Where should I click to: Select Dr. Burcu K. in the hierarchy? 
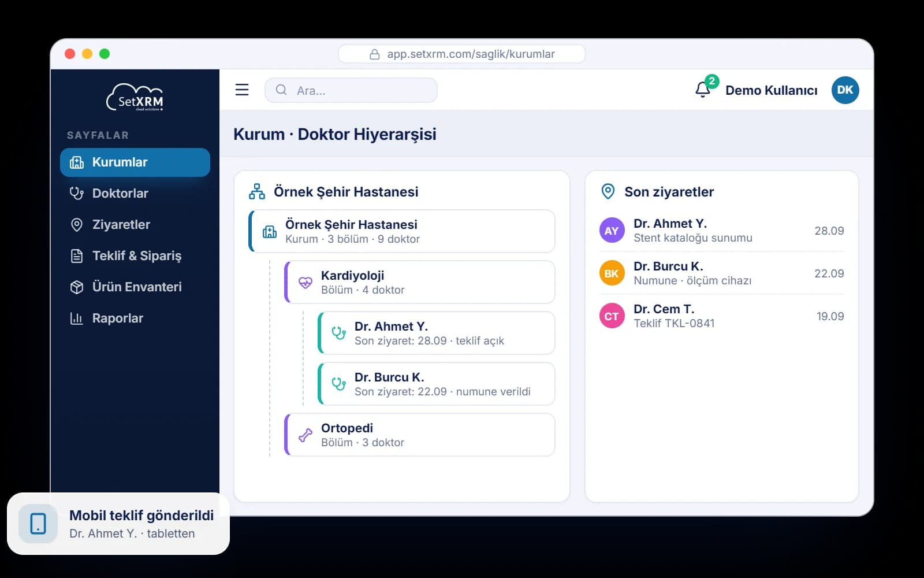click(x=437, y=384)
